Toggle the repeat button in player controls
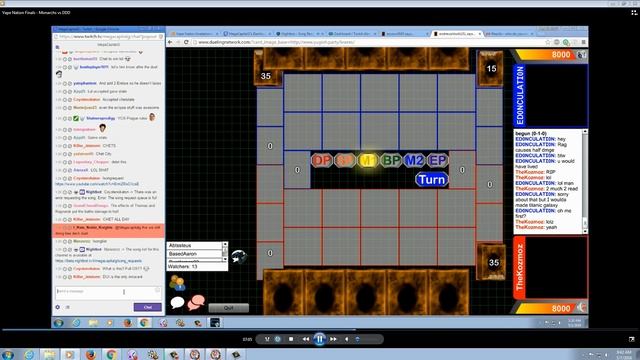The width and height of the screenshot is (640, 360). tap(278, 339)
